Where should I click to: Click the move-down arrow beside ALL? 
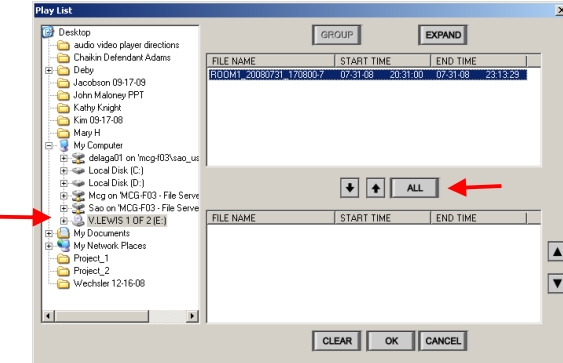coord(349,188)
